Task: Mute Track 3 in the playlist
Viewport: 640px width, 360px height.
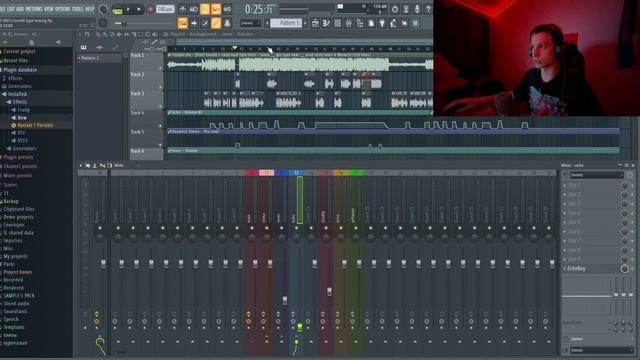Action: pyautogui.click(x=160, y=107)
